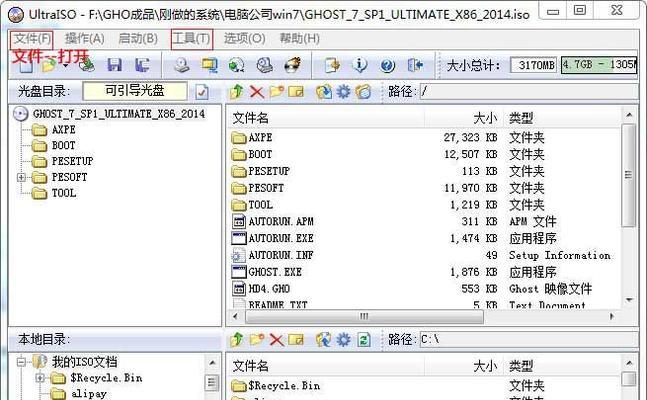Image resolution: width=647 pixels, height=400 pixels.
Task: Click the New image toolbar icon
Action: pos(26,66)
